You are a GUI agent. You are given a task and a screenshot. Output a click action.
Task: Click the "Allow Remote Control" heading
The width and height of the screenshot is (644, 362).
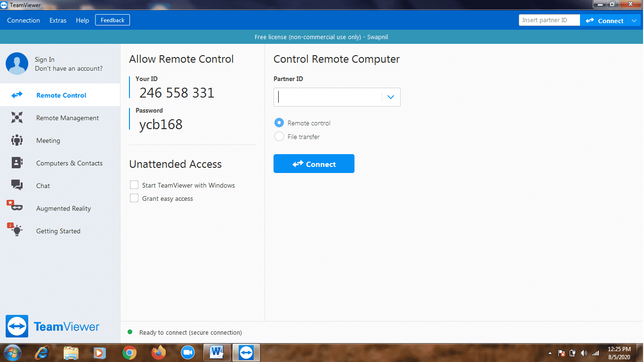point(181,59)
